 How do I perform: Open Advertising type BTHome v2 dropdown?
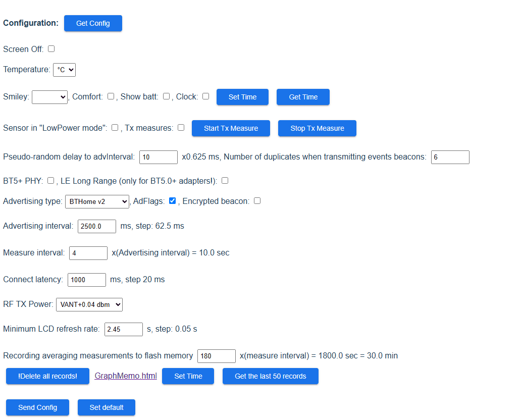pos(97,202)
